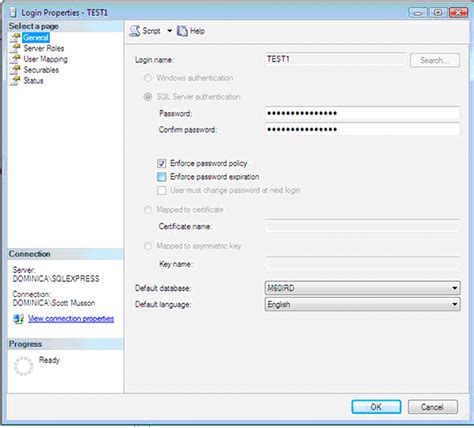
Task: Click the Server Roles page icon
Action: pos(15,48)
